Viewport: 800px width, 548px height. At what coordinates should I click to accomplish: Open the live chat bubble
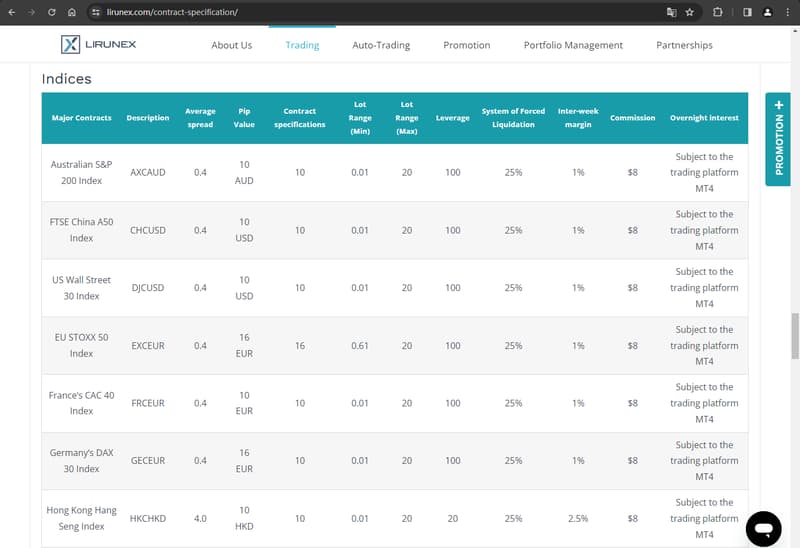pos(763,529)
